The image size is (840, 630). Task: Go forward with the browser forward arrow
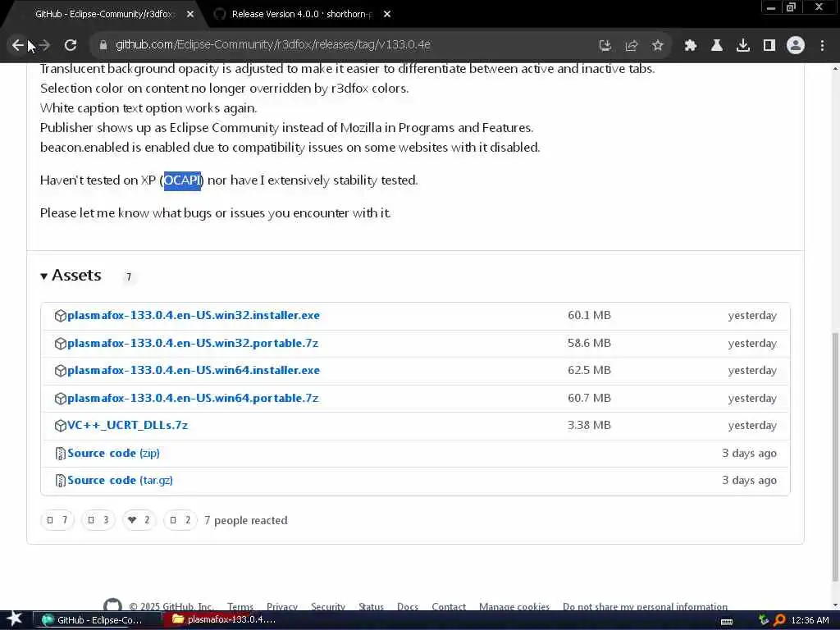point(44,46)
